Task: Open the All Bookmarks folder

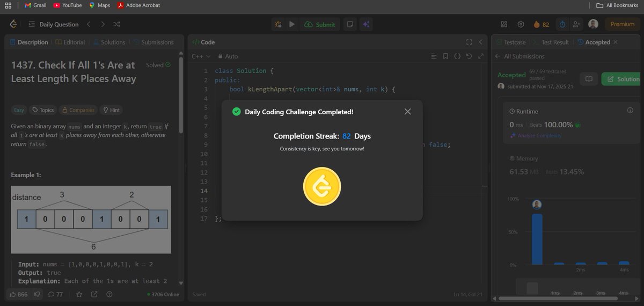Action: (617, 5)
